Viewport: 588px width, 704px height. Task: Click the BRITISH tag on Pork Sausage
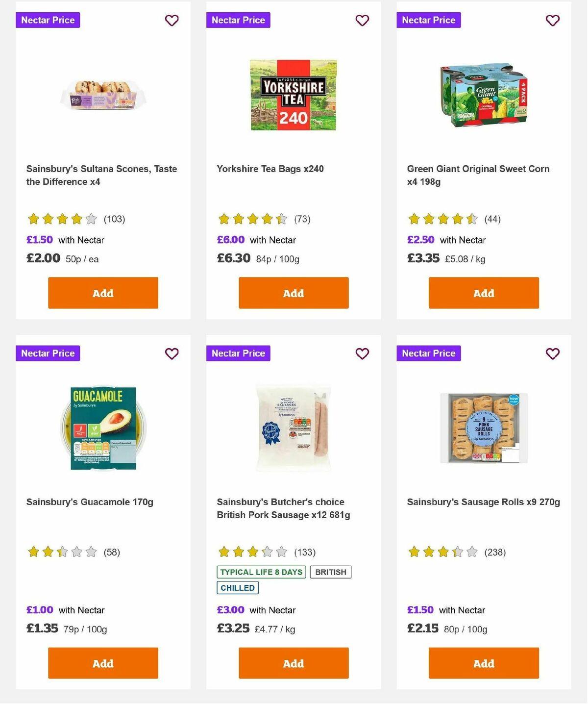tap(331, 572)
